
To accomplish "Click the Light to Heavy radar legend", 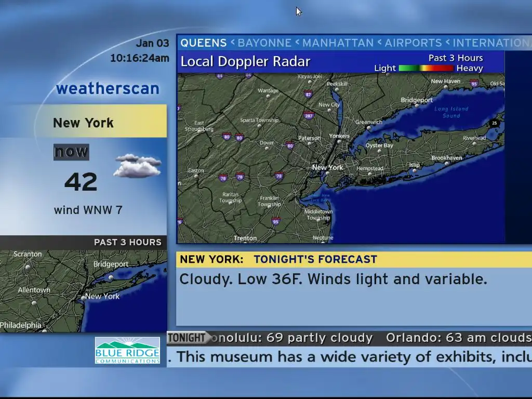I will click(429, 68).
